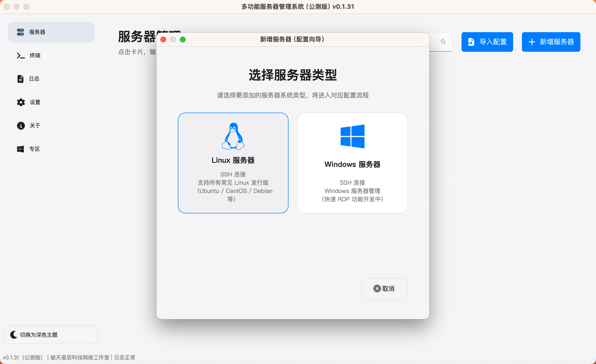The height and width of the screenshot is (364, 596).
Task: Click the 新增服务器（配置向导）dialog title
Action: point(292,39)
